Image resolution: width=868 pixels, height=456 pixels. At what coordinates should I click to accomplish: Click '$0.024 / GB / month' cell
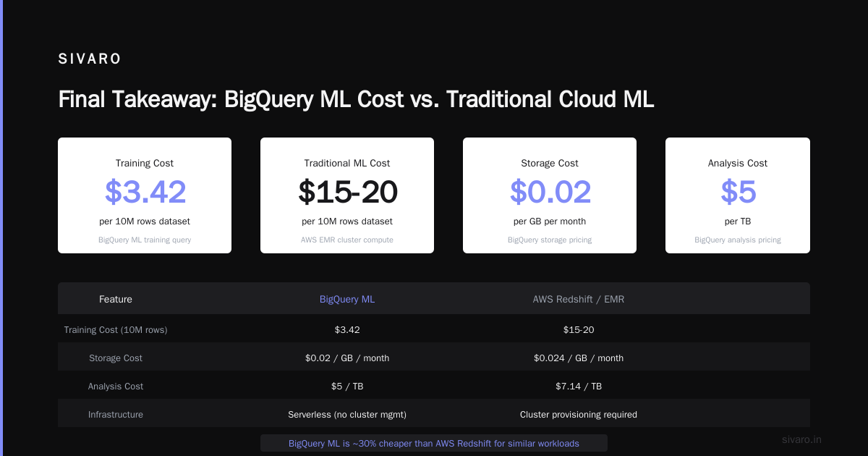(x=579, y=358)
